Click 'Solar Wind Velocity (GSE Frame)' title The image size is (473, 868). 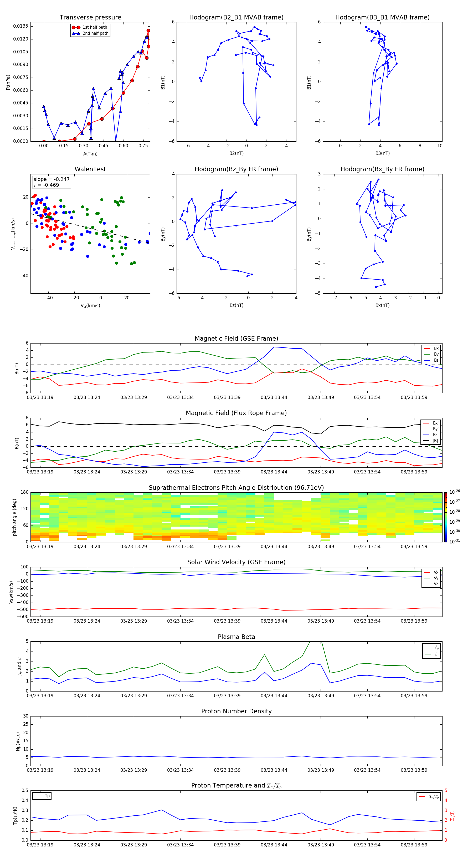(x=236, y=562)
